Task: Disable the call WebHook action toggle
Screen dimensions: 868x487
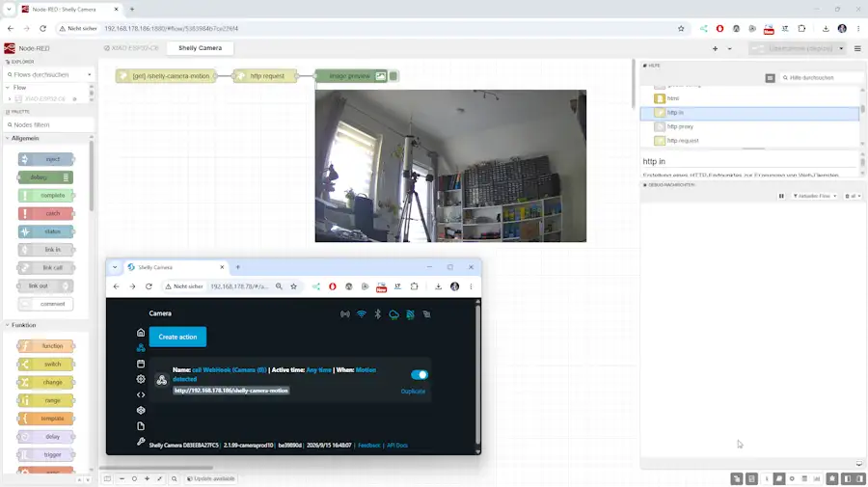Action: (x=420, y=375)
